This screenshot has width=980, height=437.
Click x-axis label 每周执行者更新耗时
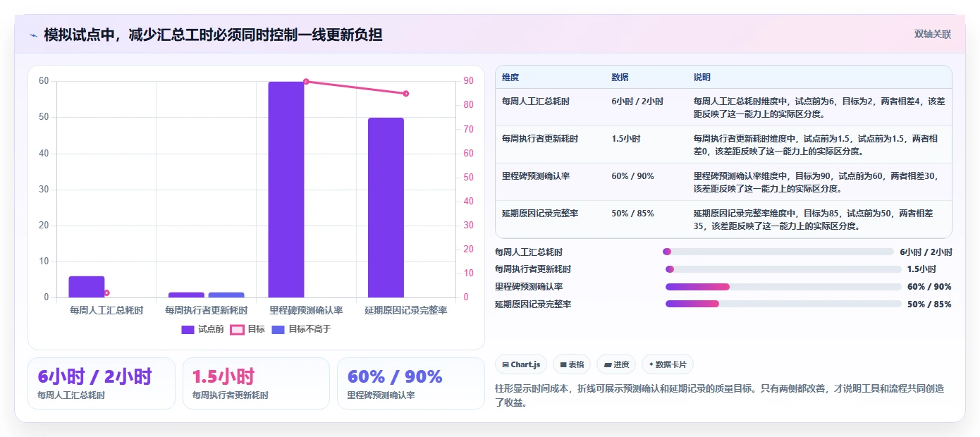[x=207, y=310]
